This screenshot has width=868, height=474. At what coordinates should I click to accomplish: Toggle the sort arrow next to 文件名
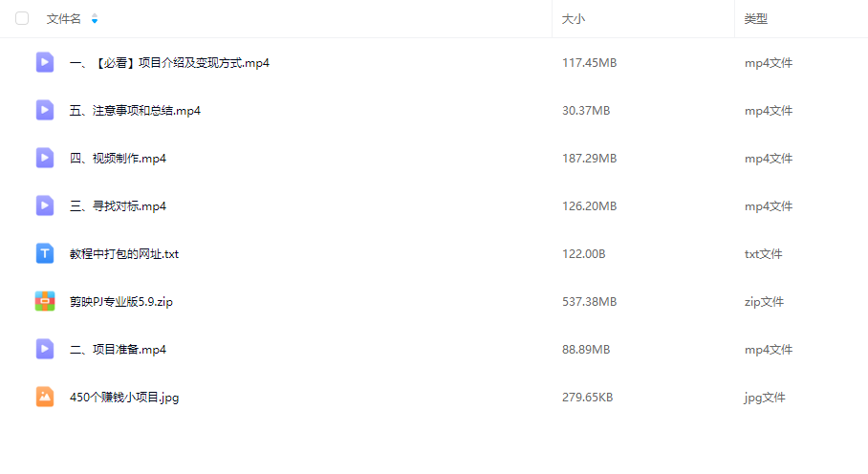coord(94,18)
